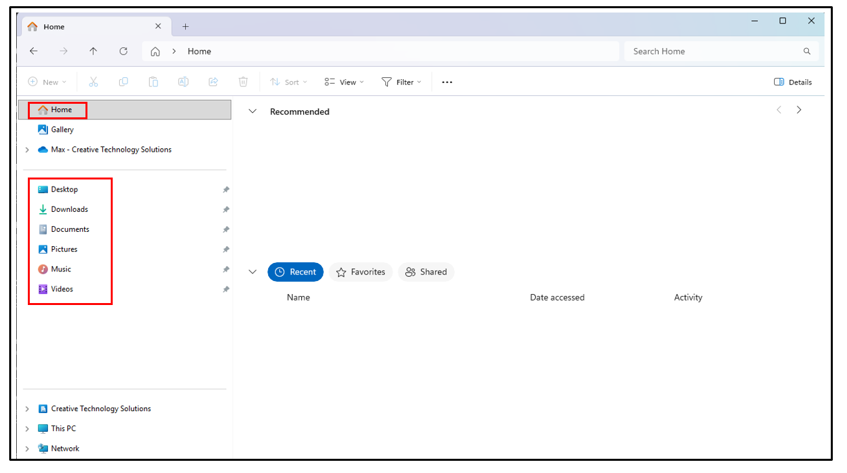This screenshot has width=847, height=473.
Task: Open the Sort dropdown menu
Action: [290, 82]
